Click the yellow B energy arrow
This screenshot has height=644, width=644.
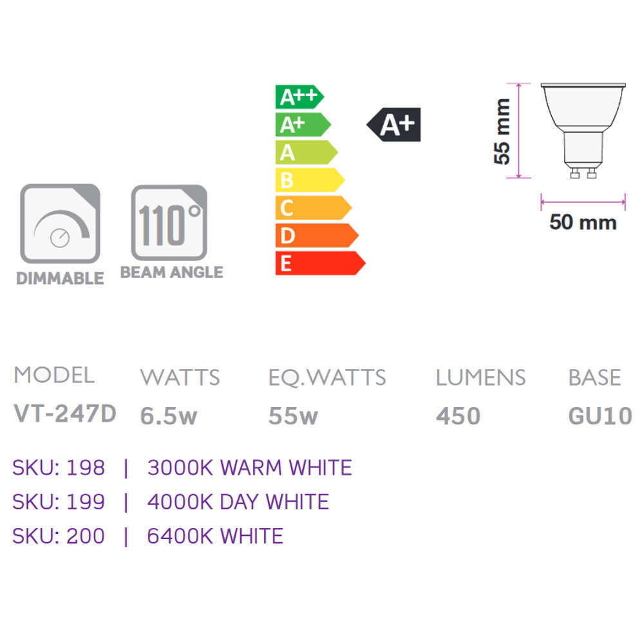coord(310,180)
